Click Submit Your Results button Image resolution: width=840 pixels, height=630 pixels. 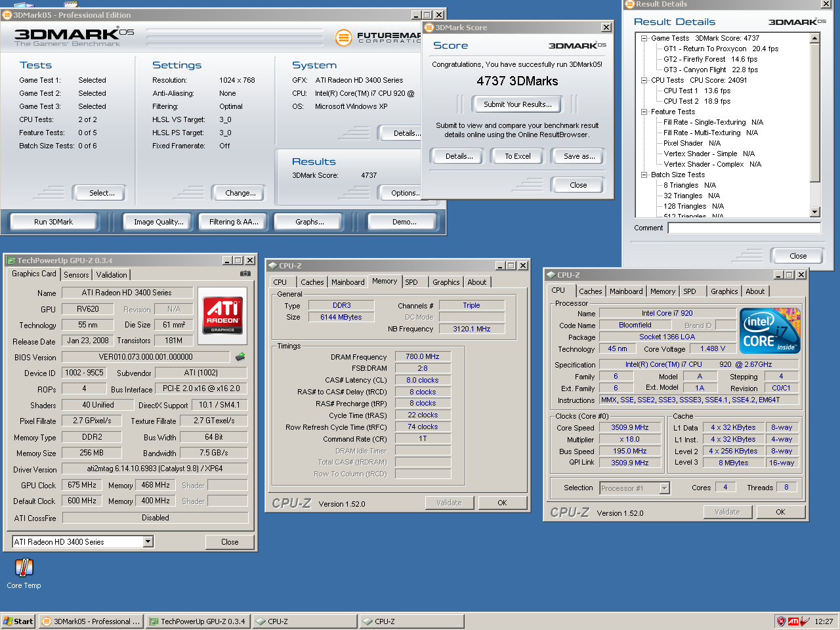coord(518,104)
